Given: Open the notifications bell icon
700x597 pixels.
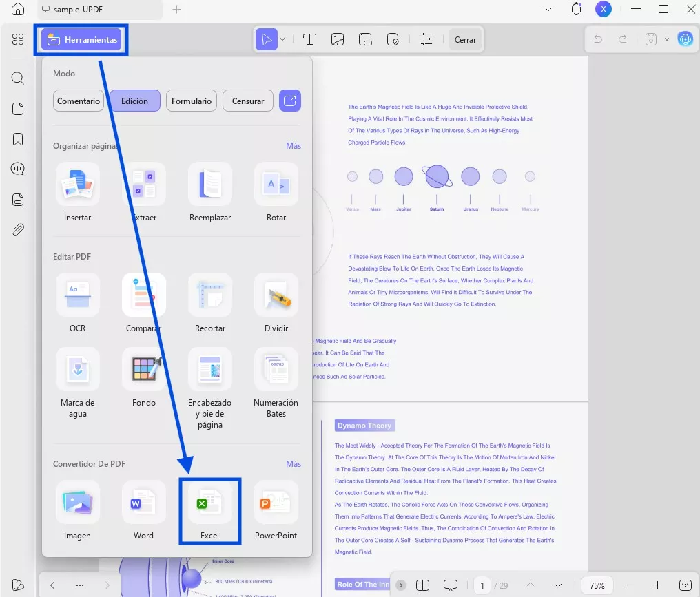Looking at the screenshot, I should coord(577,9).
